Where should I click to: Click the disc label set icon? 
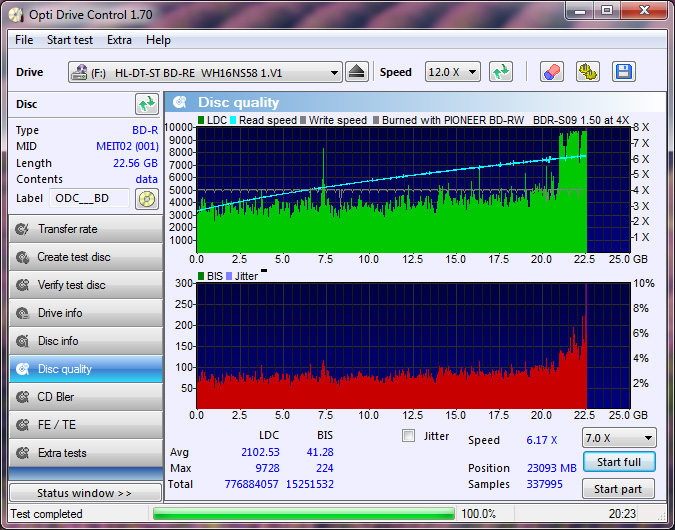[147, 198]
